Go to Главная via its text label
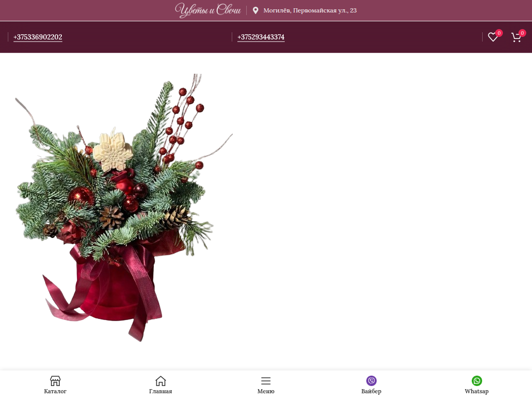The height and width of the screenshot is (399, 532). point(161,391)
